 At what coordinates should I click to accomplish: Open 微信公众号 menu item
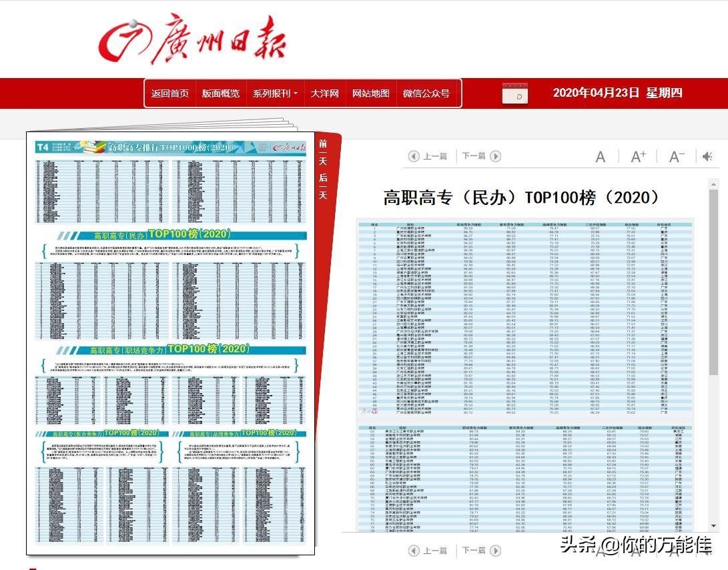[426, 93]
